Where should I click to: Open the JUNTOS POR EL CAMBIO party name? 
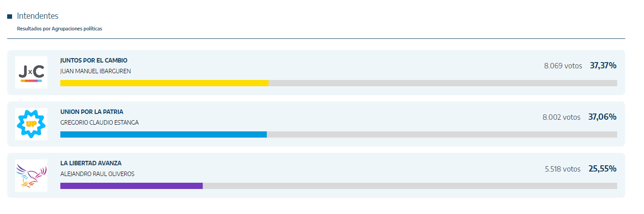pyautogui.click(x=94, y=60)
